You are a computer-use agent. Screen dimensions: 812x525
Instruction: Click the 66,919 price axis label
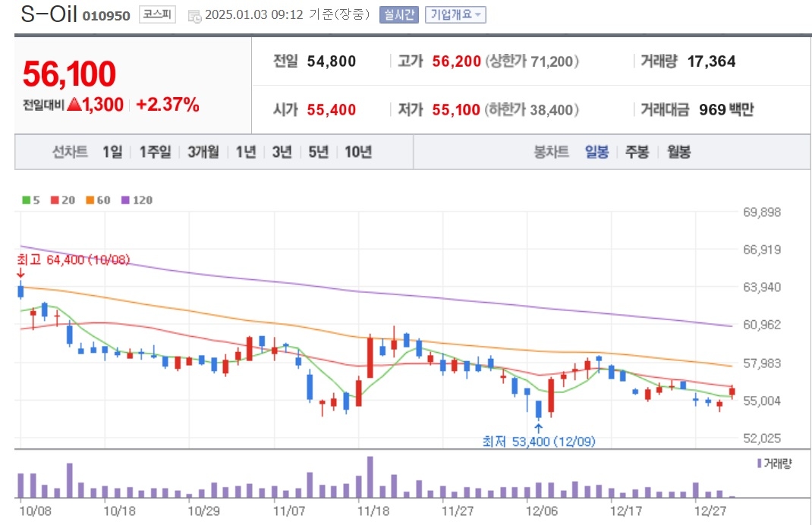tap(762, 250)
